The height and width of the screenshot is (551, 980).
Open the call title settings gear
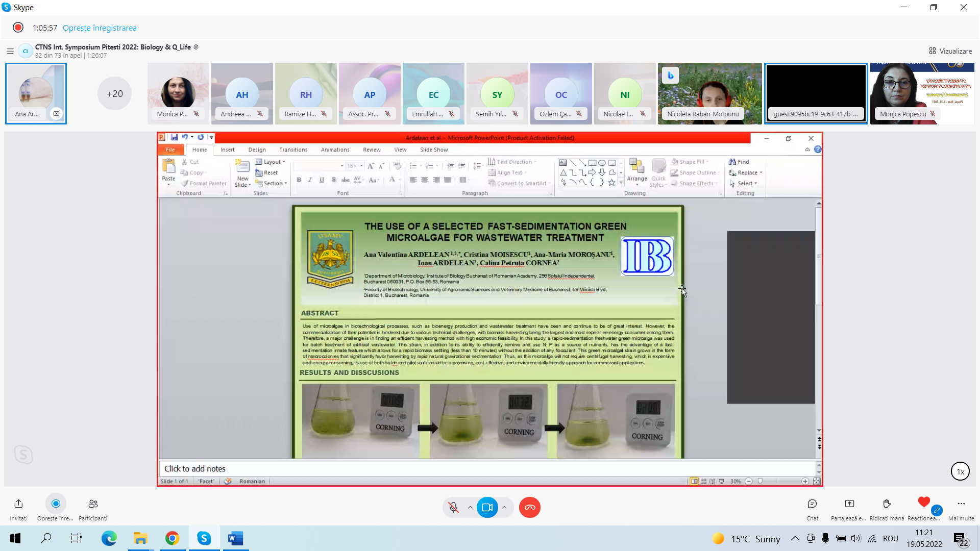coord(196,47)
